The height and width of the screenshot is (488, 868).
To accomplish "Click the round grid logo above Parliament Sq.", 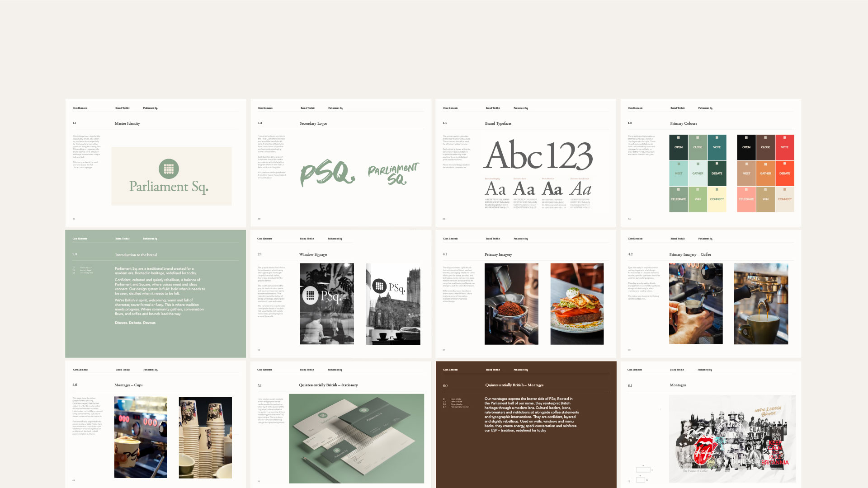I will tap(169, 169).
